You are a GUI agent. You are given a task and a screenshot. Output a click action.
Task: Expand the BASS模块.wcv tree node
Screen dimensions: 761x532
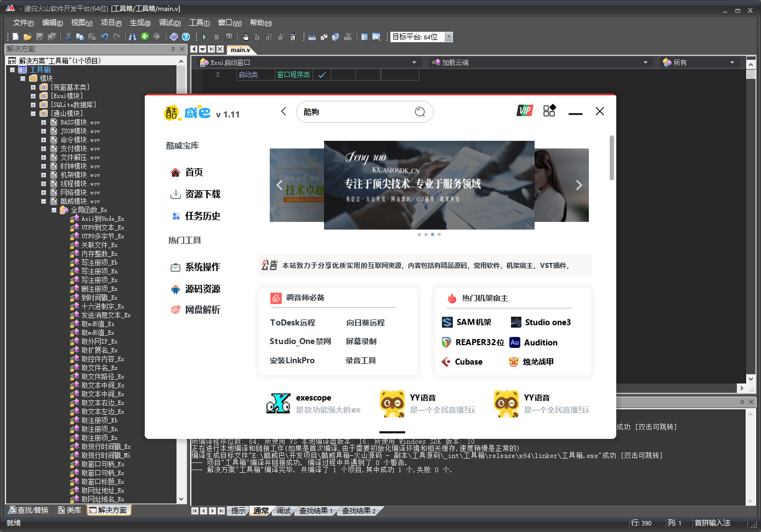pyautogui.click(x=43, y=122)
